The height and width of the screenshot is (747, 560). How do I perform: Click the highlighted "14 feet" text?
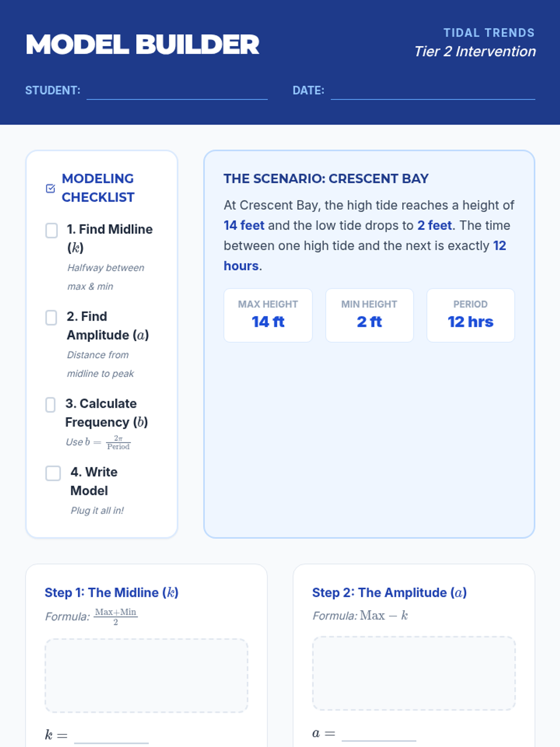click(x=244, y=226)
